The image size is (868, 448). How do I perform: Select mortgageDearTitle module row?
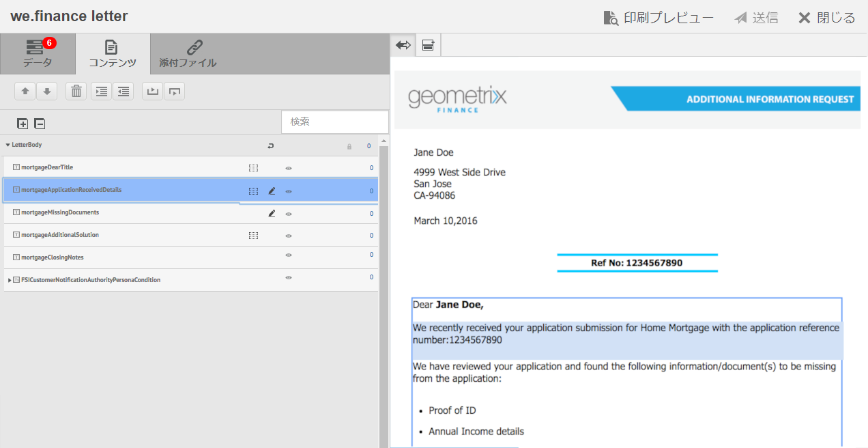pyautogui.click(x=191, y=167)
